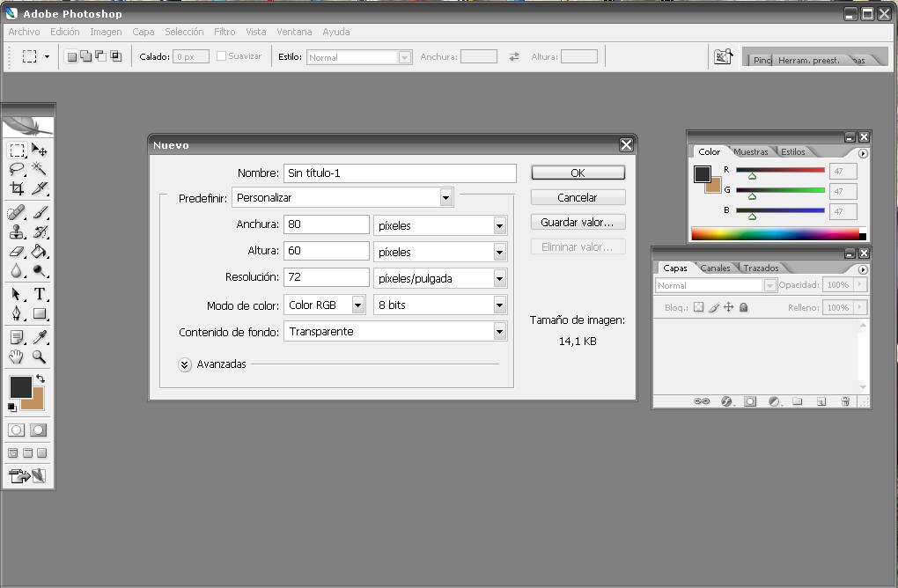Select the History Brush tool
898x588 pixels.
[39, 232]
